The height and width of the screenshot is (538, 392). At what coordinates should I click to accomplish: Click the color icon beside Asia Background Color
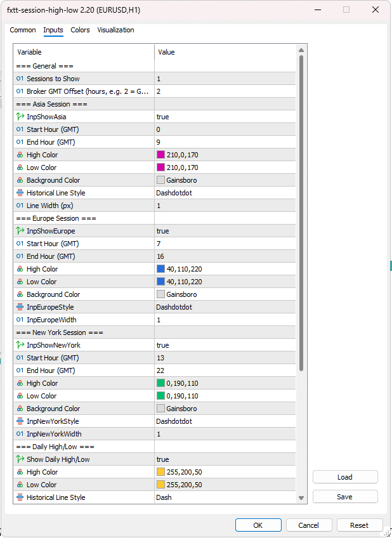[20, 180]
